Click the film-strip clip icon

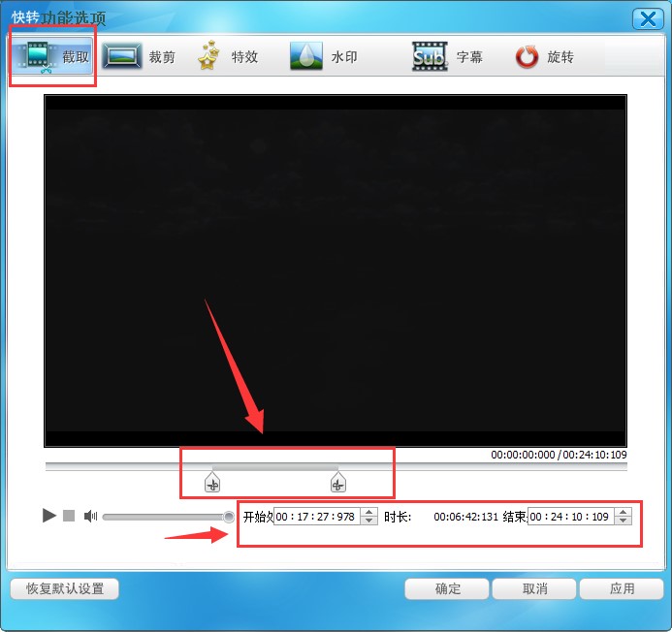pyautogui.click(x=37, y=55)
